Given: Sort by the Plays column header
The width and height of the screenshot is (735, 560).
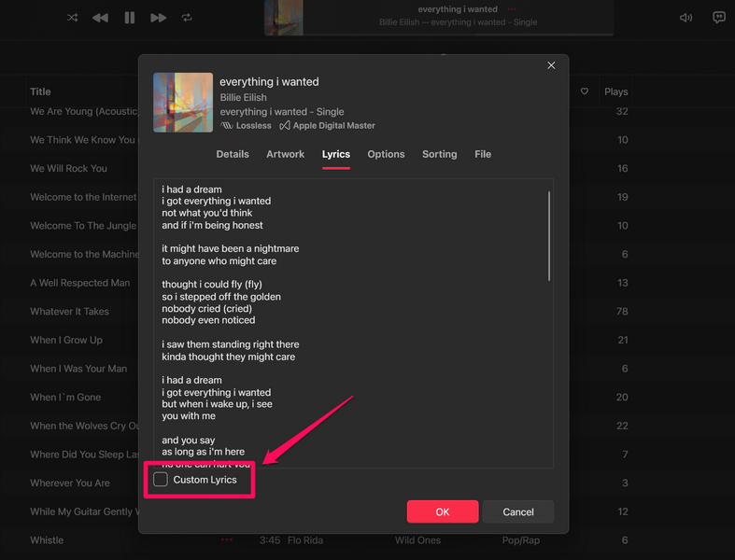Looking at the screenshot, I should click(616, 91).
